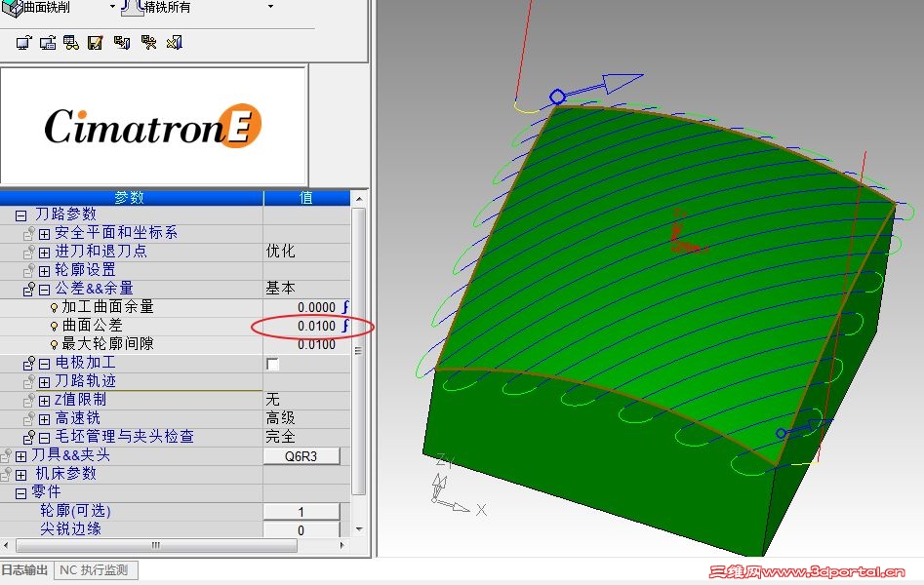Switch to the NC 执行监测 tab

point(95,570)
